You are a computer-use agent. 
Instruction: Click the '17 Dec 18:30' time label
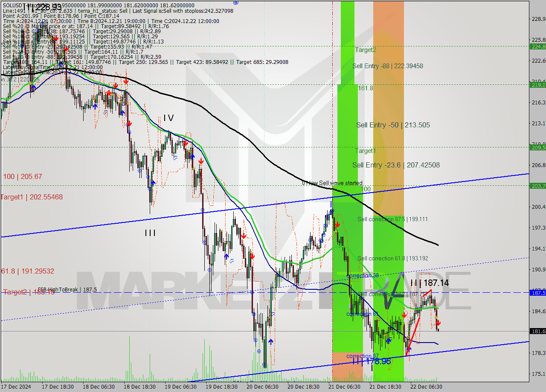tap(58, 386)
